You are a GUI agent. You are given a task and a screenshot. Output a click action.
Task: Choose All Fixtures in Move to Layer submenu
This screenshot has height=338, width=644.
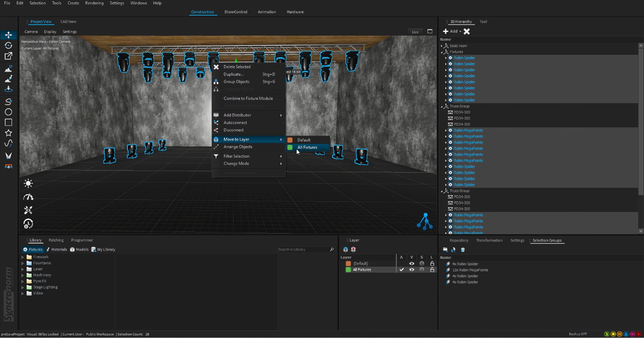(307, 148)
